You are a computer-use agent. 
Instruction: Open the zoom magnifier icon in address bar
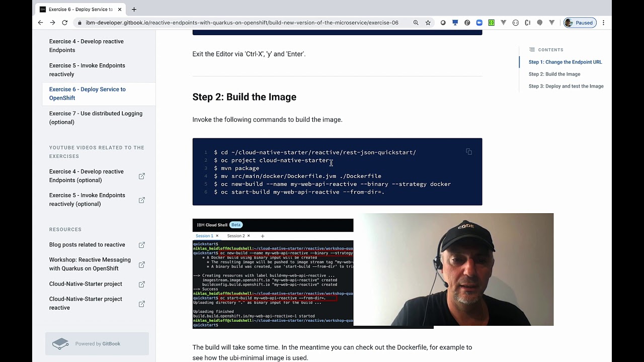pyautogui.click(x=416, y=23)
